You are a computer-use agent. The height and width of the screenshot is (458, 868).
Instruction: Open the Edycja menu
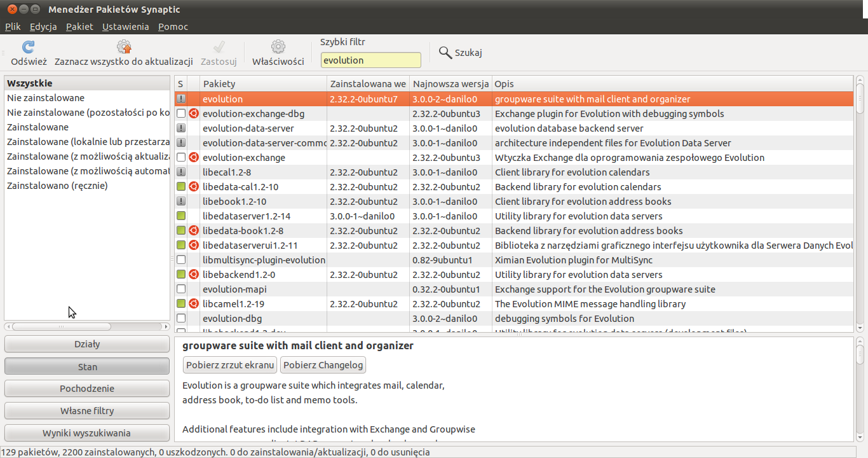click(43, 27)
